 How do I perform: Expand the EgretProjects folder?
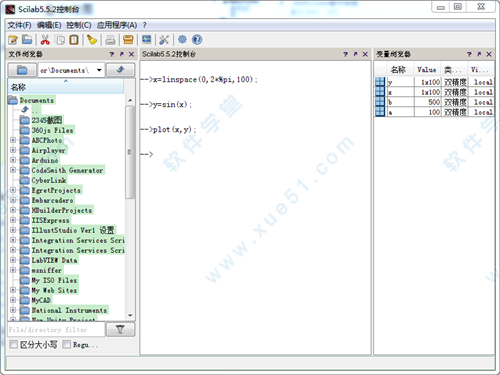13,190
